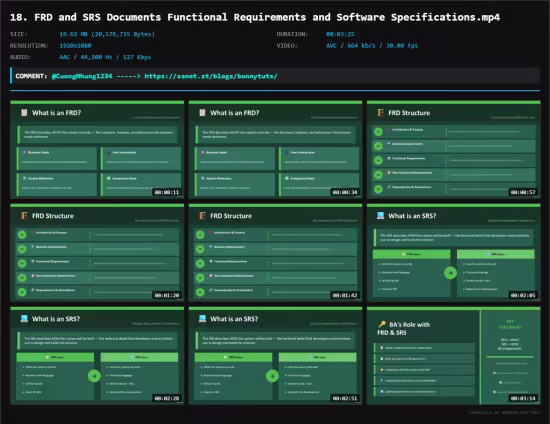The height and width of the screenshot is (424, 550).
Task: Click the book icon in the 00:01:42 FRD Structure thumbnail
Action: (202, 216)
